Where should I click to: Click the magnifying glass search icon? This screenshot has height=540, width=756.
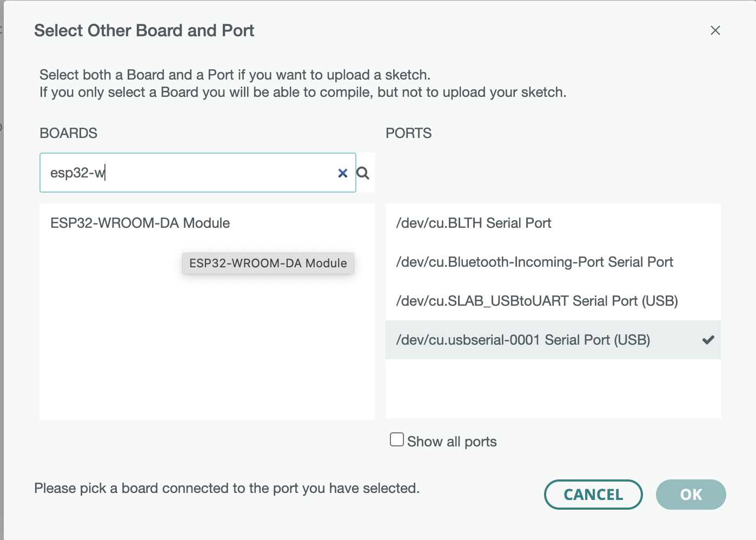point(363,173)
